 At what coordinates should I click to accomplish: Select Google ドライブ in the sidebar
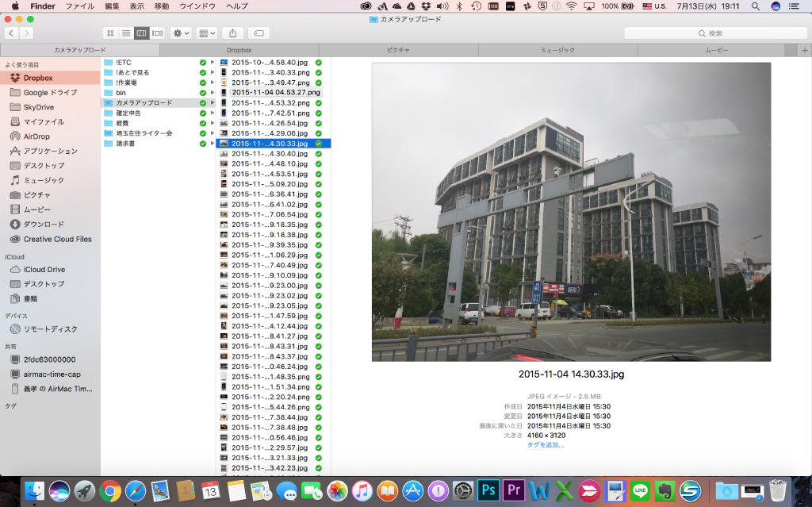point(50,92)
